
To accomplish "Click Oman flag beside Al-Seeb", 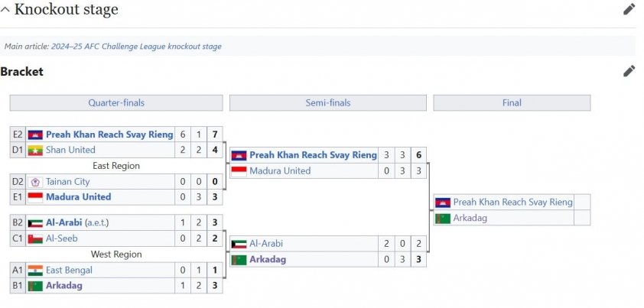I will pyautogui.click(x=35, y=238).
